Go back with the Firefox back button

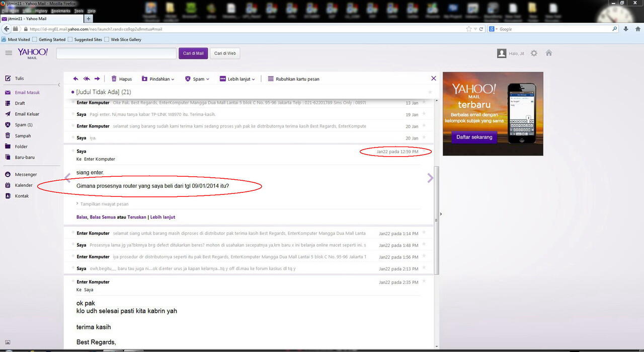[x=7, y=29]
